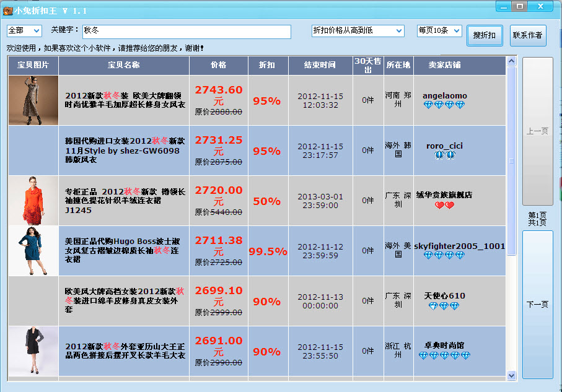Image resolution: width=562 pixels, height=392 pixels.
Task: Open seller shop roro_cici
Action: pyautogui.click(x=444, y=146)
